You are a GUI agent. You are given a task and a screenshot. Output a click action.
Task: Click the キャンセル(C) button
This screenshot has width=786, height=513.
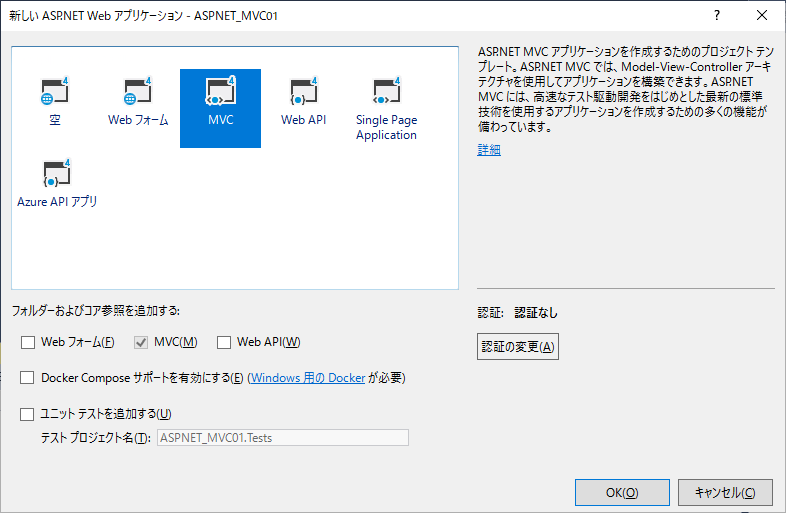point(725,492)
